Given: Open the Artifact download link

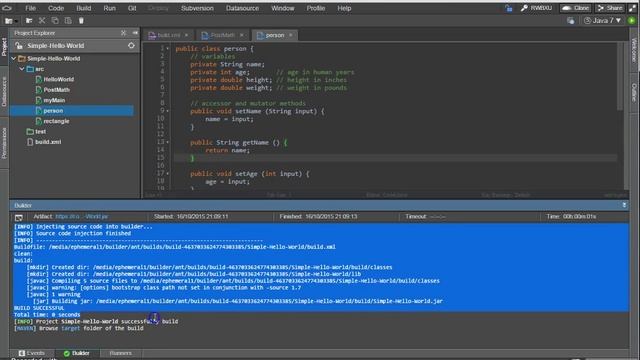Looking at the screenshot, I should 82,217.
